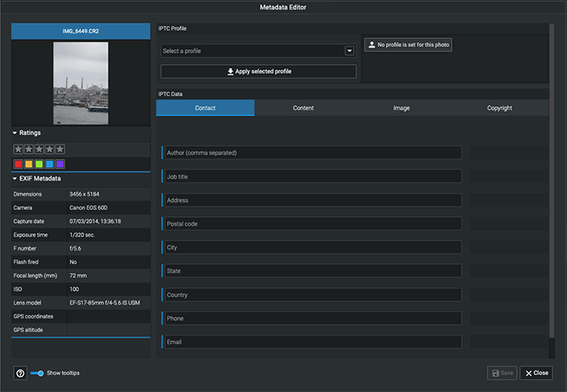Give a five-star rating
The height and width of the screenshot is (392, 567).
point(60,149)
